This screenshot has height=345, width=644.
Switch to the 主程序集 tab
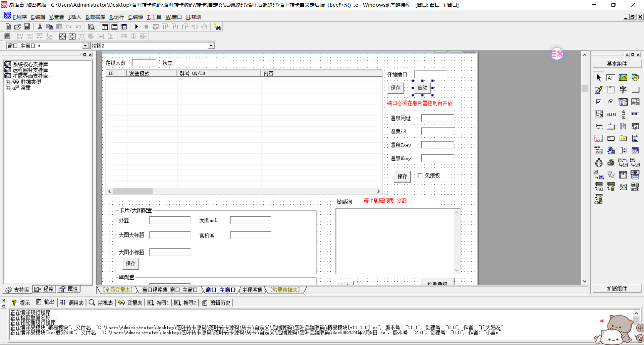coord(252,290)
